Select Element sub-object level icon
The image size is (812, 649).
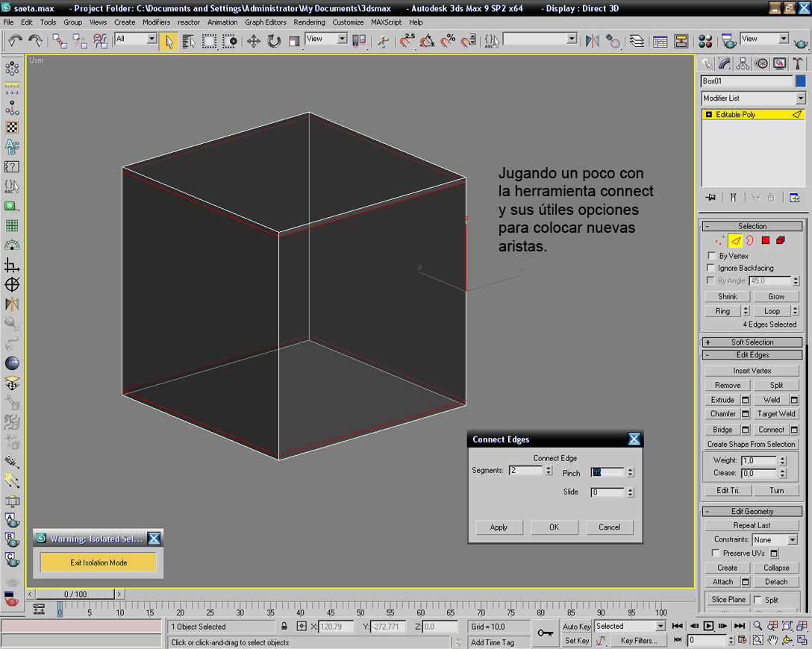point(781,241)
